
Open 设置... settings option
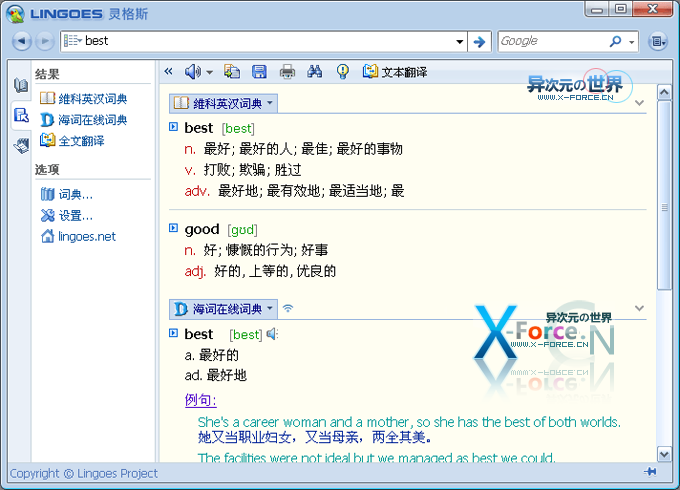67,215
